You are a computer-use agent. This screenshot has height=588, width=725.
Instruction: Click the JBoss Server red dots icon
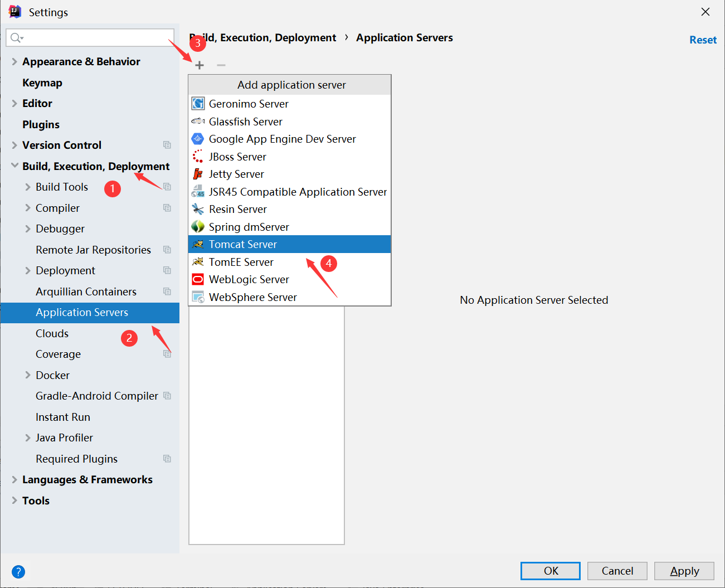(x=198, y=157)
